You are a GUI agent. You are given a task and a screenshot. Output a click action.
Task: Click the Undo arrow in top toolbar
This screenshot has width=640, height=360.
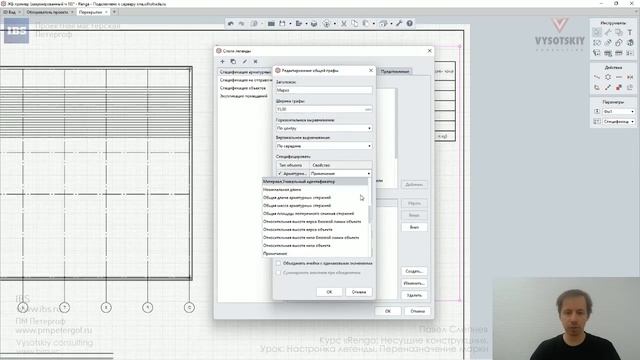tap(231, 24)
